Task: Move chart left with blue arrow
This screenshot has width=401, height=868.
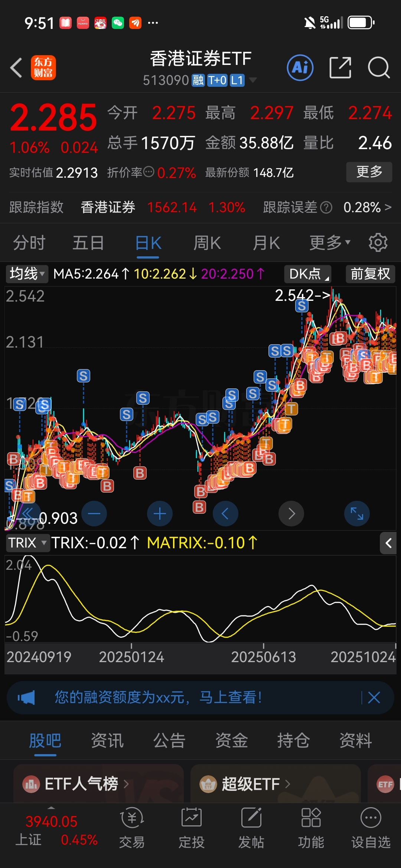Action: [225, 514]
